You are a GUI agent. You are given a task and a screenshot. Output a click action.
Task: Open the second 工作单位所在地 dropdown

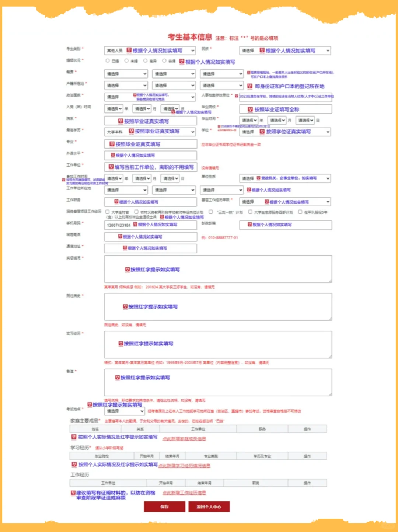pos(174,190)
